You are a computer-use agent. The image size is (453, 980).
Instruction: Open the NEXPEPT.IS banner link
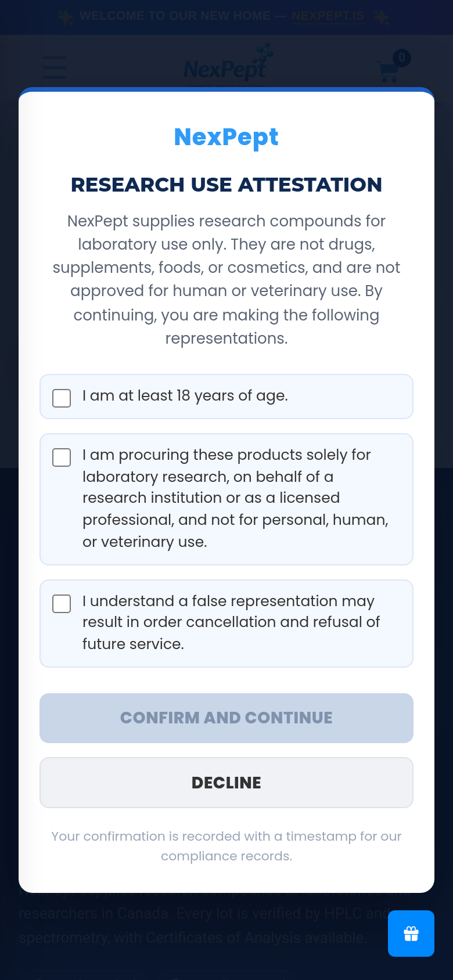328,16
